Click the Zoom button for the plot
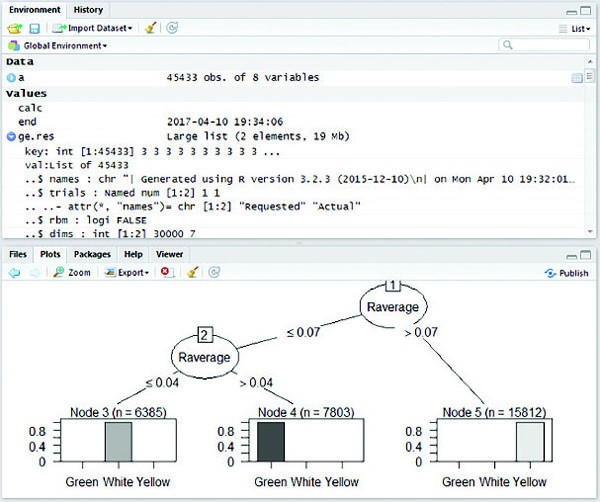 (x=71, y=272)
